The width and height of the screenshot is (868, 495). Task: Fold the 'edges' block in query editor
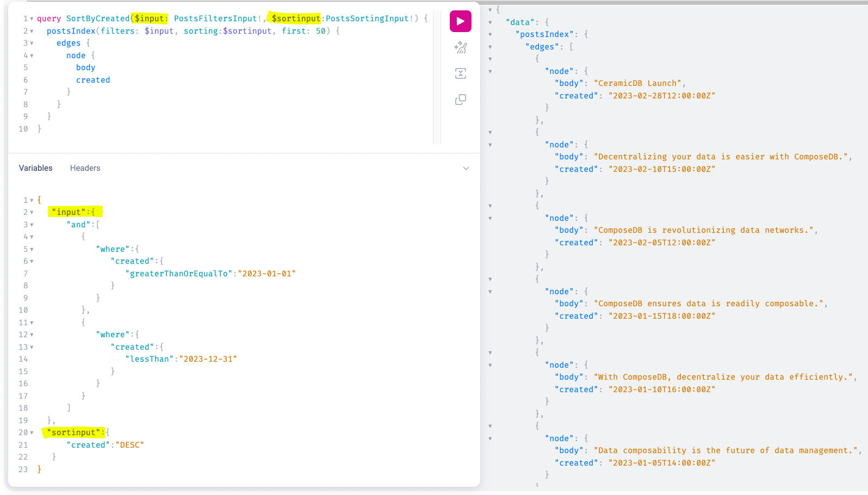[32, 44]
